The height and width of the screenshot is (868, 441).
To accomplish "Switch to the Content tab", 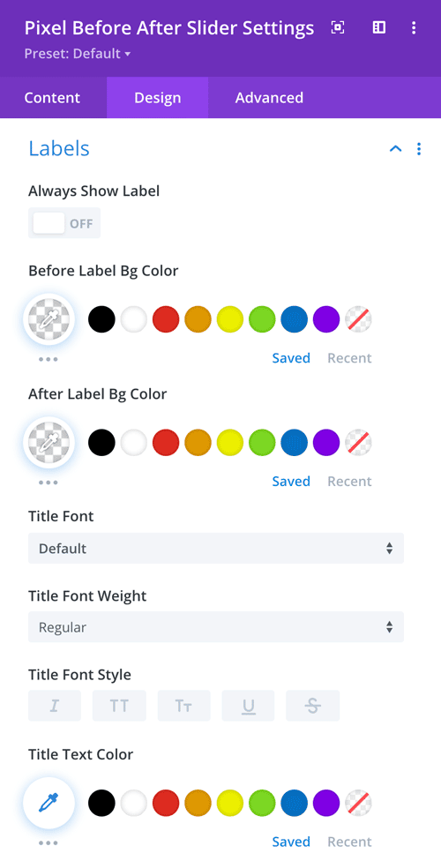I will [x=52, y=98].
